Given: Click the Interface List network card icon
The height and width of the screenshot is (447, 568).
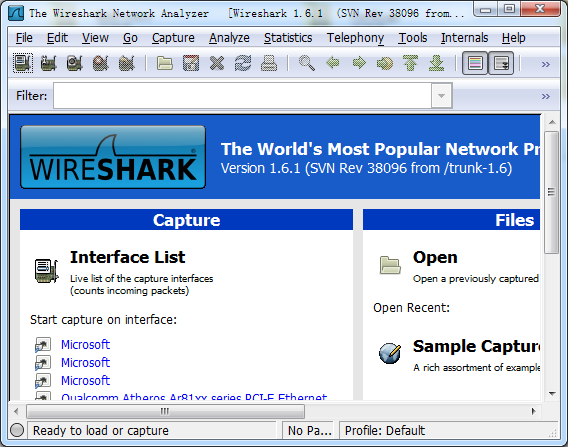Looking at the screenshot, I should pyautogui.click(x=46, y=271).
